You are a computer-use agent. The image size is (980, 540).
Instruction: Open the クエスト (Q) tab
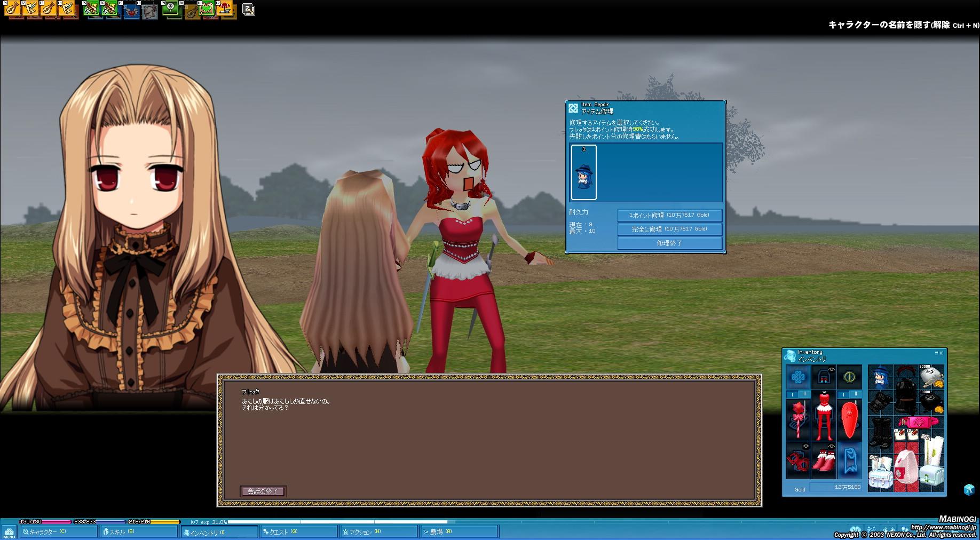[299, 531]
